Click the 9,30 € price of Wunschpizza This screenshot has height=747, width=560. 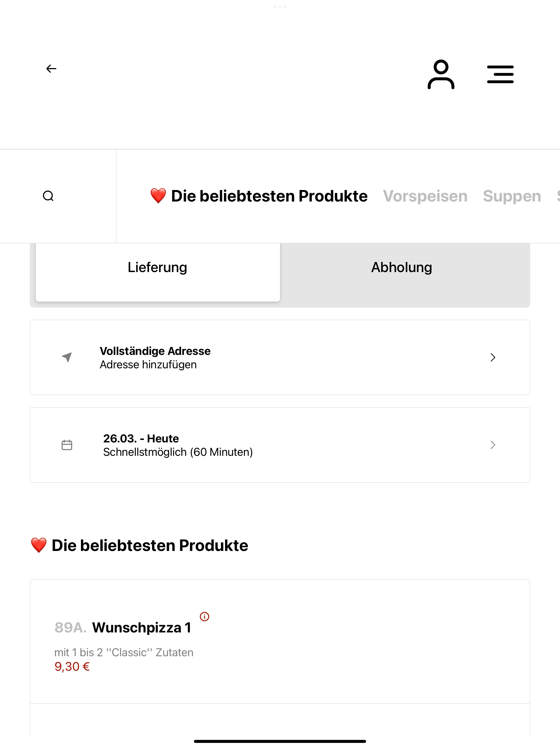tap(72, 667)
